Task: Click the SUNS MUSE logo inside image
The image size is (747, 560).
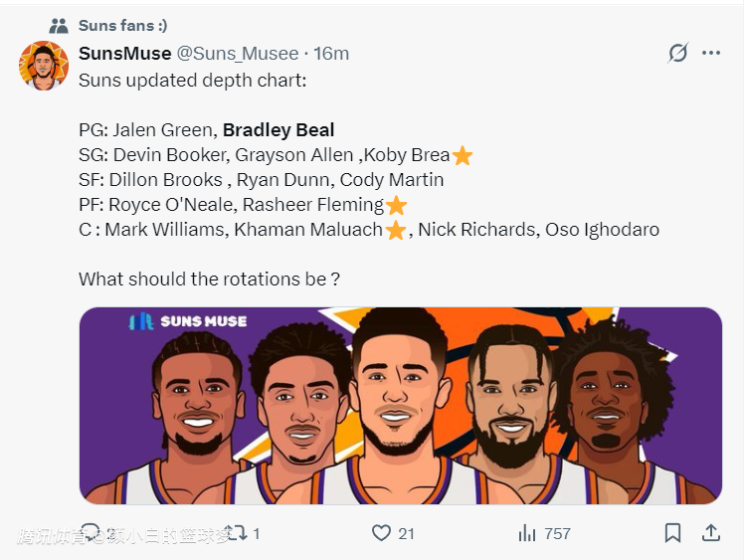Action: pyautogui.click(x=188, y=321)
